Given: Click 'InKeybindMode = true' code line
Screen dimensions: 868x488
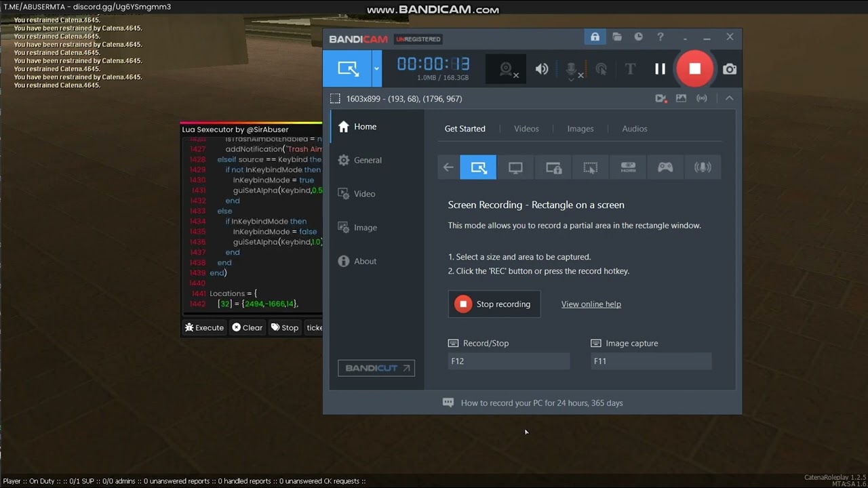Looking at the screenshot, I should 273,180.
